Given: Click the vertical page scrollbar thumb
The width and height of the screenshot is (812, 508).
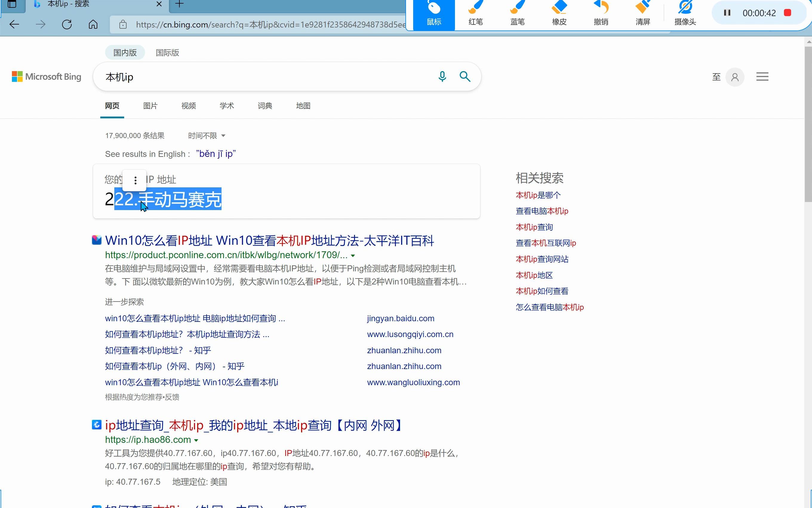Looking at the screenshot, I should click(808, 124).
